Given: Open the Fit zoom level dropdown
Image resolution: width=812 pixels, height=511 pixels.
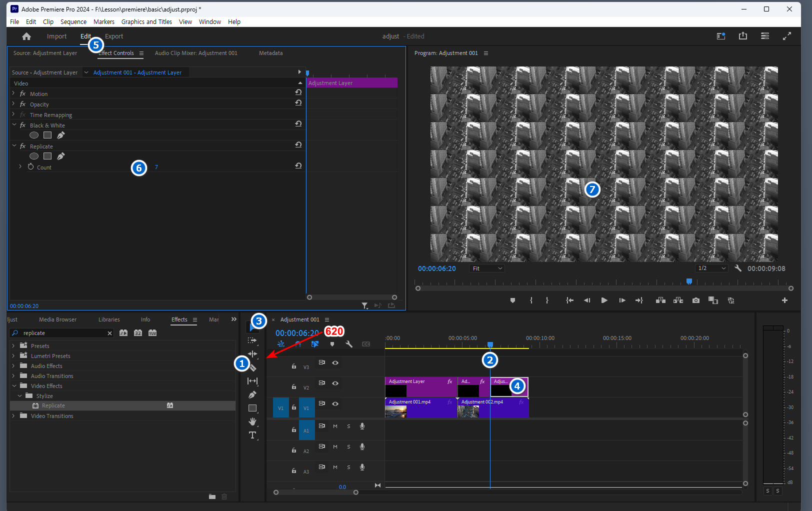Looking at the screenshot, I should (487, 268).
